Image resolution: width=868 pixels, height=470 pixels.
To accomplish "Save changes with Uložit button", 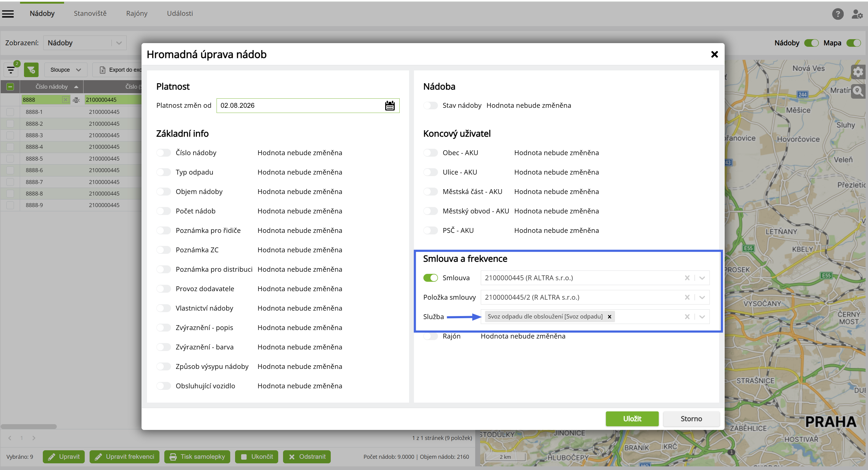I will (632, 419).
